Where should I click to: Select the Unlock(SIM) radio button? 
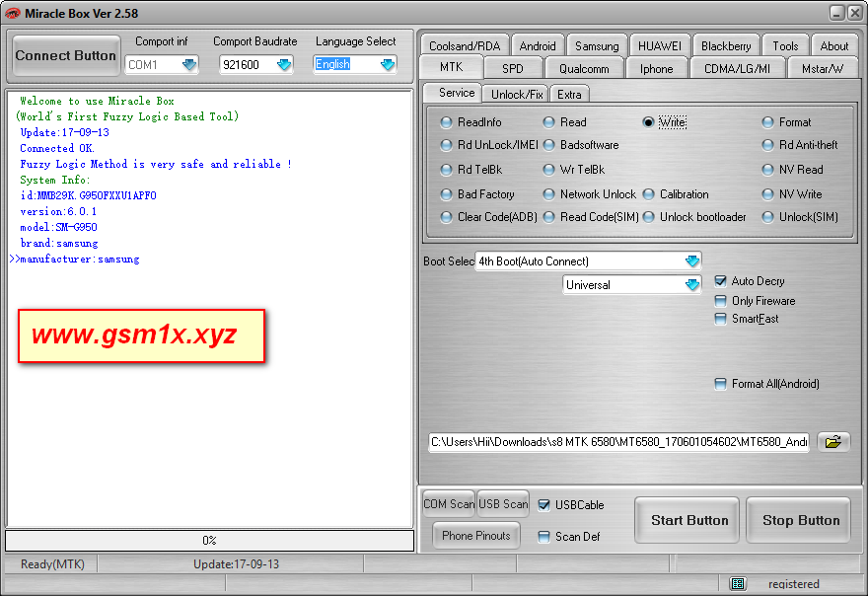(x=767, y=217)
